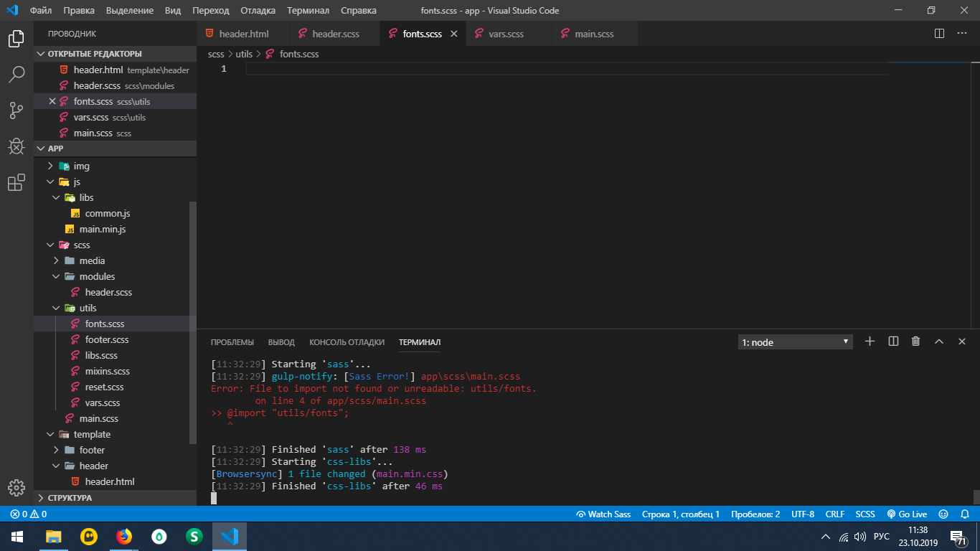Open the green S app in taskbar
Viewport: 980px width, 551px height.
point(194,536)
